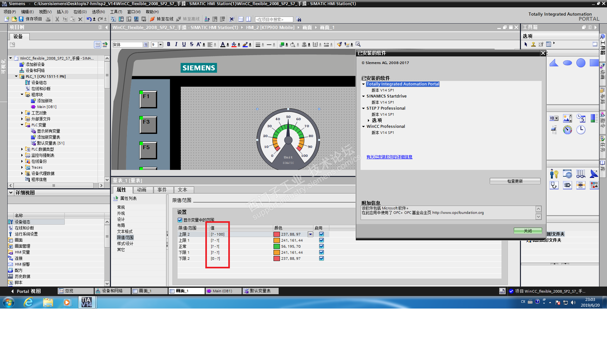Select the graphic view element in toolbox

click(x=567, y=118)
